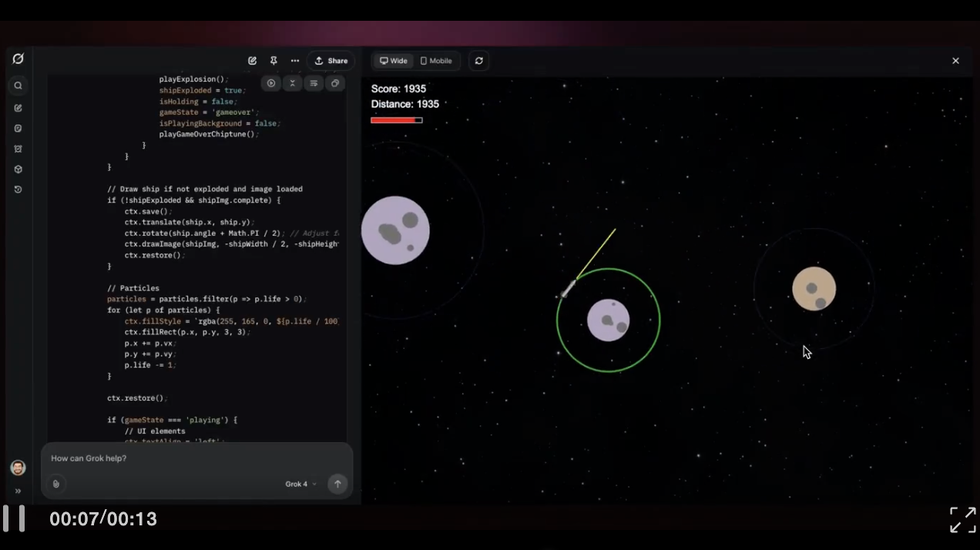Switch preview to Mobile view
This screenshot has height=550, width=980.
click(x=436, y=61)
